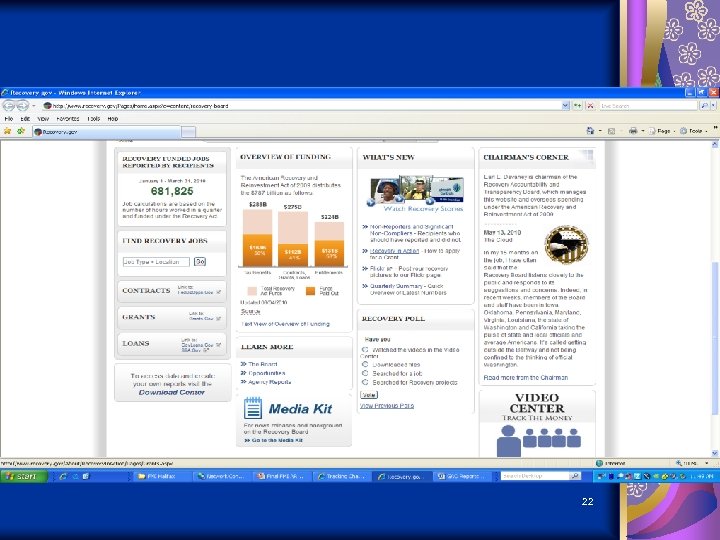Switch to Tracking Cha... taskbar window
Screen dimensions: 720x540
pos(342,476)
